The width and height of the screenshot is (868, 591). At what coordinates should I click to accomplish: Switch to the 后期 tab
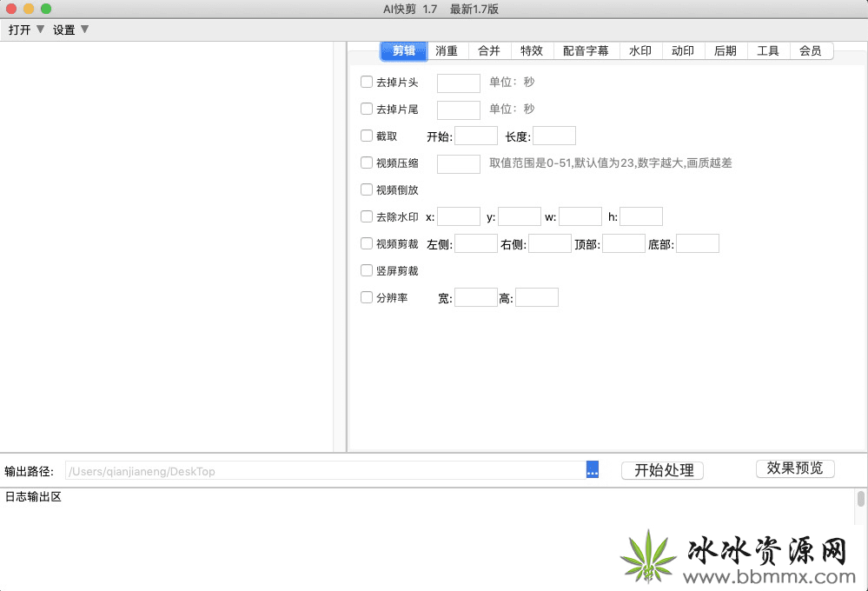click(726, 51)
